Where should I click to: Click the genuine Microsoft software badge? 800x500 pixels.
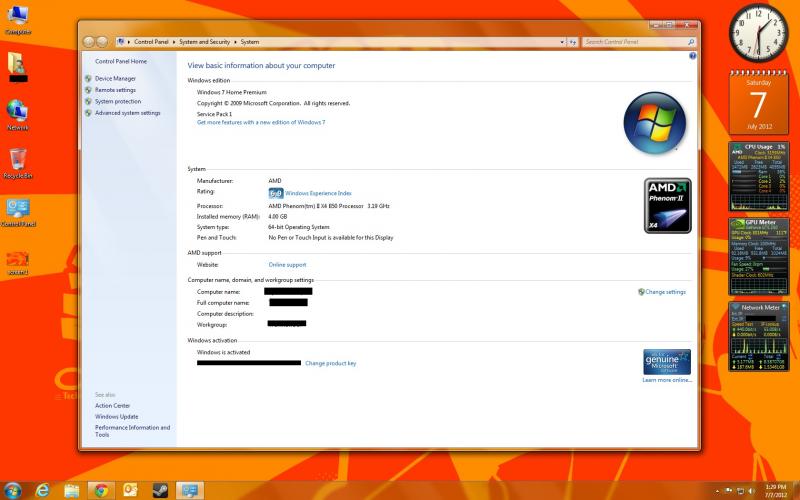tap(667, 362)
